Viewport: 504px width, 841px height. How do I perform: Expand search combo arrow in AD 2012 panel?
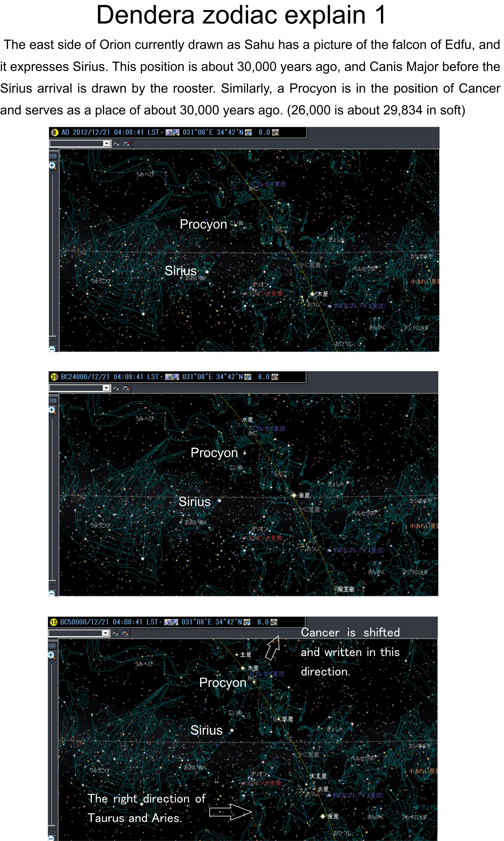pyautogui.click(x=107, y=143)
